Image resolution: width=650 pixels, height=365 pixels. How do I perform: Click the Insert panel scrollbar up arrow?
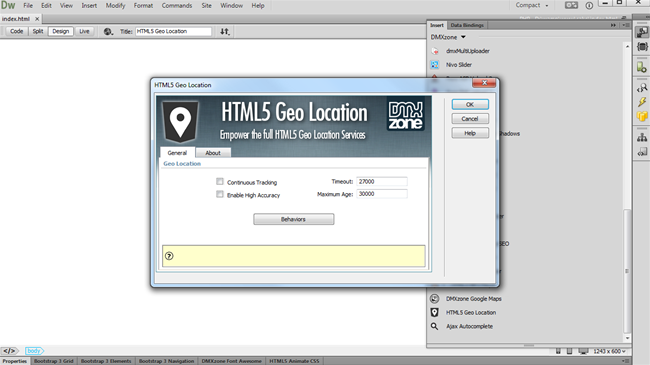click(x=627, y=47)
